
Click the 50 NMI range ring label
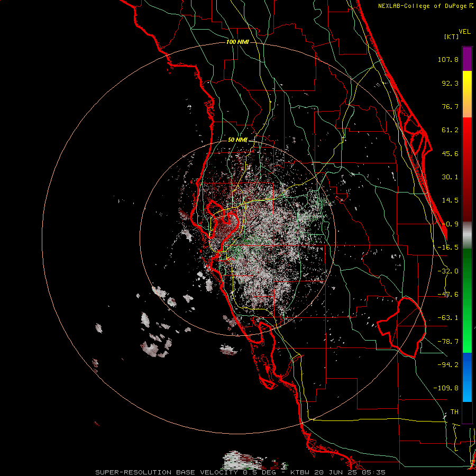(237, 140)
